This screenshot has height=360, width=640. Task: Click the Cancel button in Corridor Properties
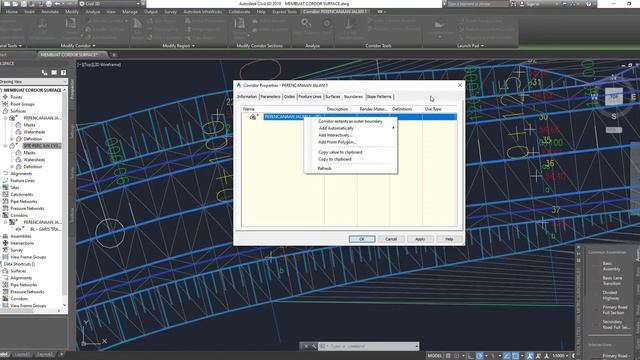coord(391,239)
